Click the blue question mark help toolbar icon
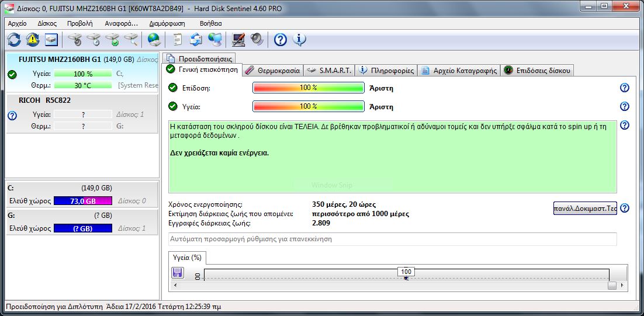 click(x=280, y=40)
